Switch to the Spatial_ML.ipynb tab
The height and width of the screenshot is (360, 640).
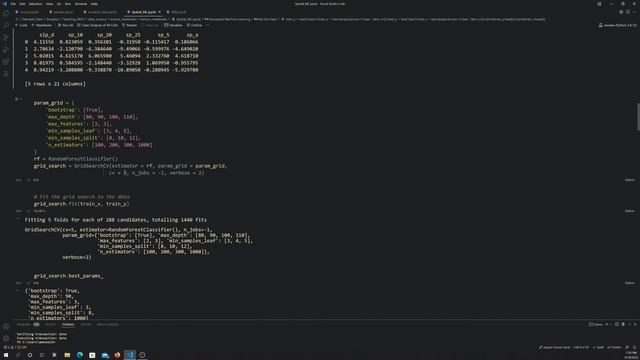[143, 12]
